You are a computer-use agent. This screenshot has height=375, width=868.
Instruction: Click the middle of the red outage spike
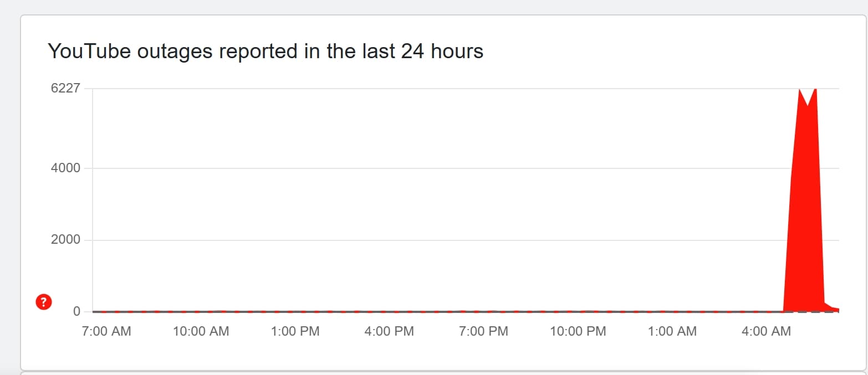pos(804,222)
